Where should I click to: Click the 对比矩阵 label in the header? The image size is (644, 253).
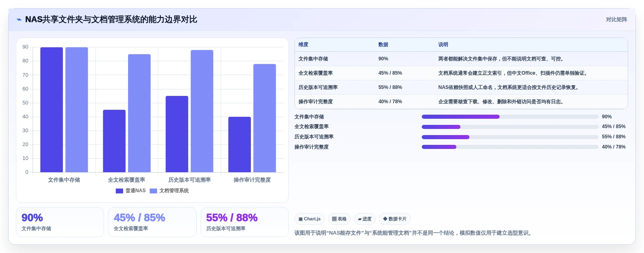616,20
